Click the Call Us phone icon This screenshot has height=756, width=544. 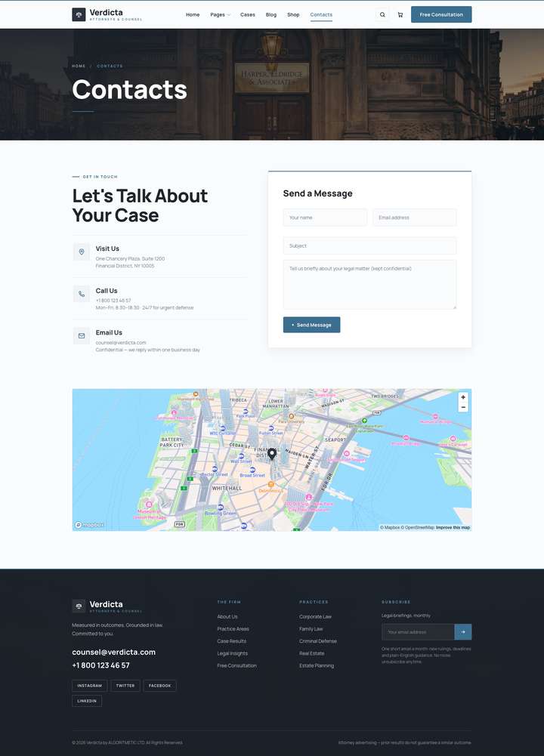82,294
